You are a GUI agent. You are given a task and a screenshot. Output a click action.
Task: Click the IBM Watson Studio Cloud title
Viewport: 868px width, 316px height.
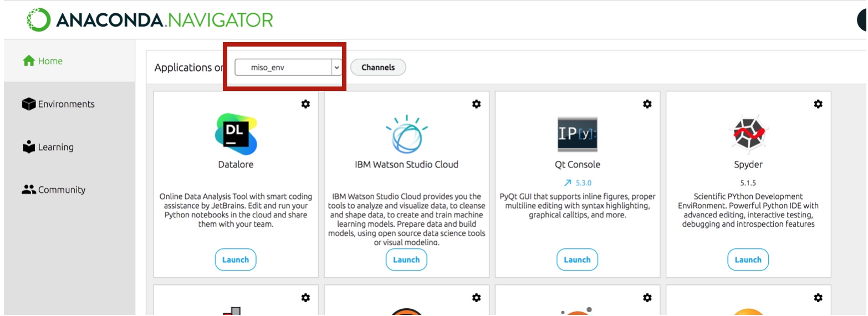(x=407, y=165)
